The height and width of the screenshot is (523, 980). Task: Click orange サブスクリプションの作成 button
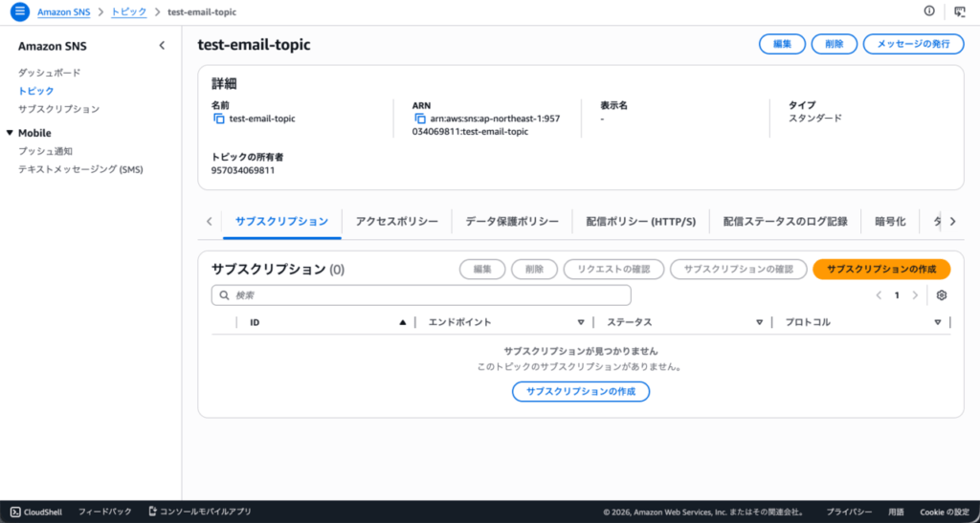pyautogui.click(x=881, y=269)
